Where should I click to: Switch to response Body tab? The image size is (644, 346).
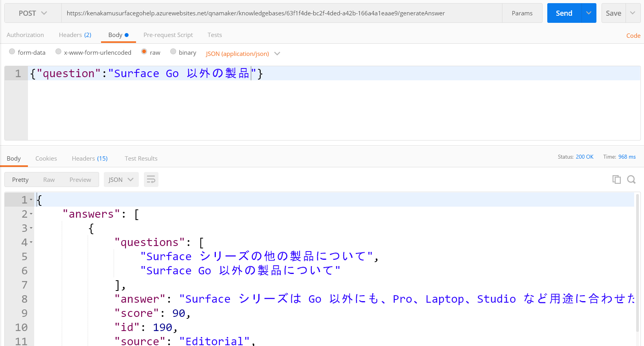tap(14, 158)
